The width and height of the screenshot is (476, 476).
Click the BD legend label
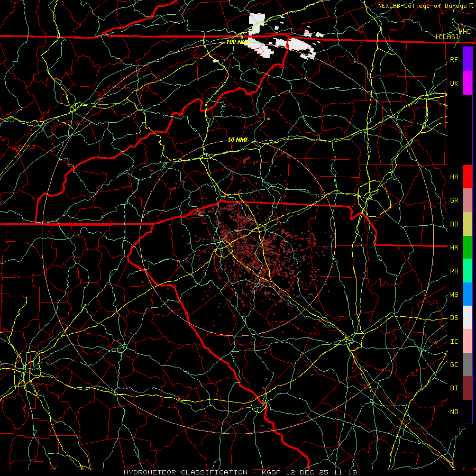(x=454, y=224)
